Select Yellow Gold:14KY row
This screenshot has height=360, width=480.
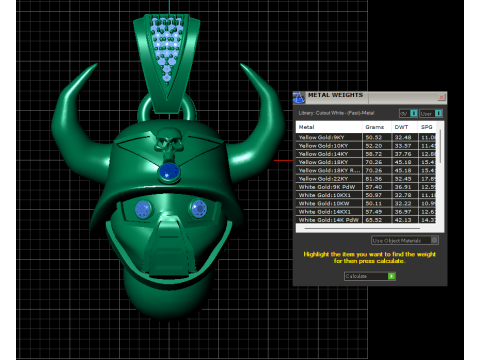[x=366, y=154]
